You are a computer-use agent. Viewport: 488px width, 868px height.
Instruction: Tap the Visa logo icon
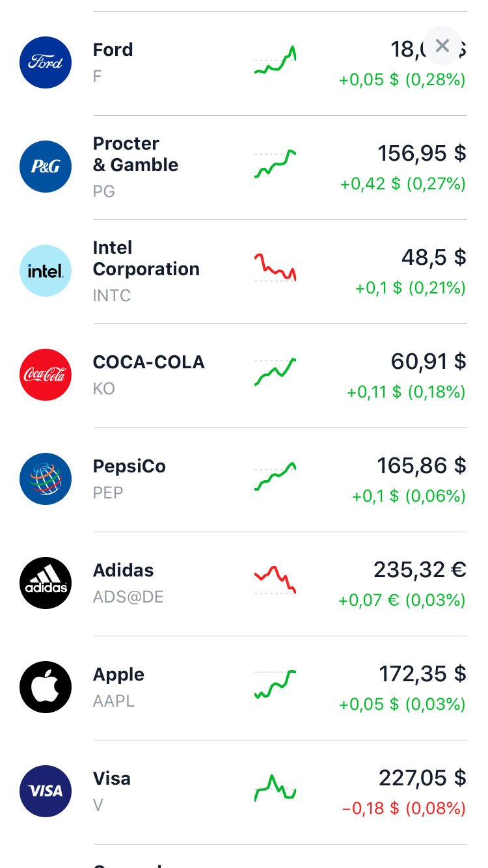[46, 791]
